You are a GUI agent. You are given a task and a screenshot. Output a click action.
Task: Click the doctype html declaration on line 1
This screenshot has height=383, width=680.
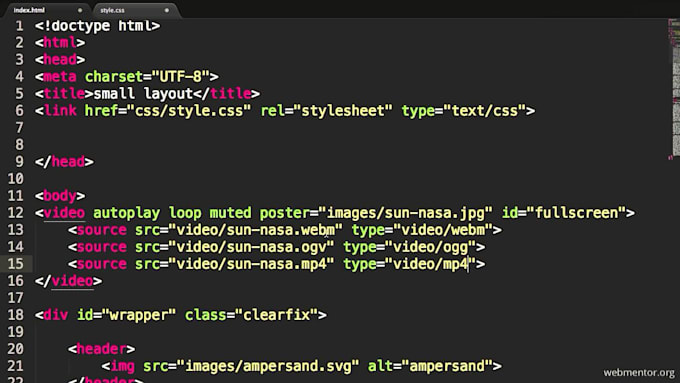(98, 26)
